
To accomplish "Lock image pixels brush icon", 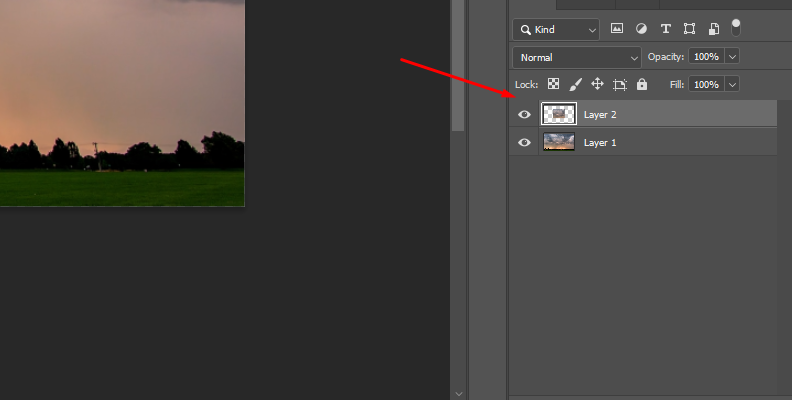I will click(575, 85).
